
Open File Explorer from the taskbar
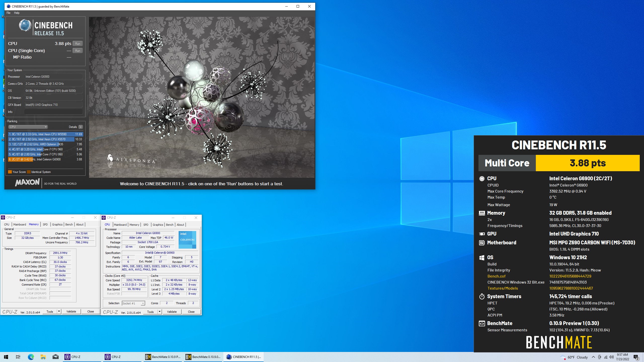tap(43, 357)
